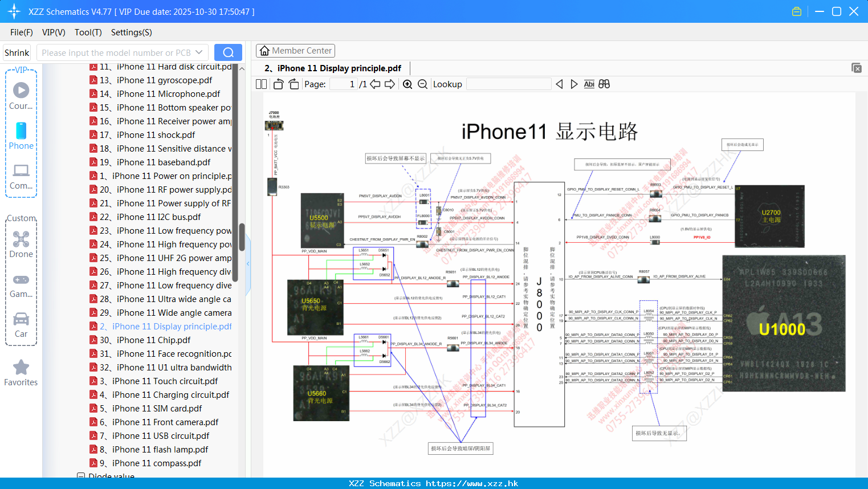
Task: Select the Computer category icon
Action: [21, 177]
